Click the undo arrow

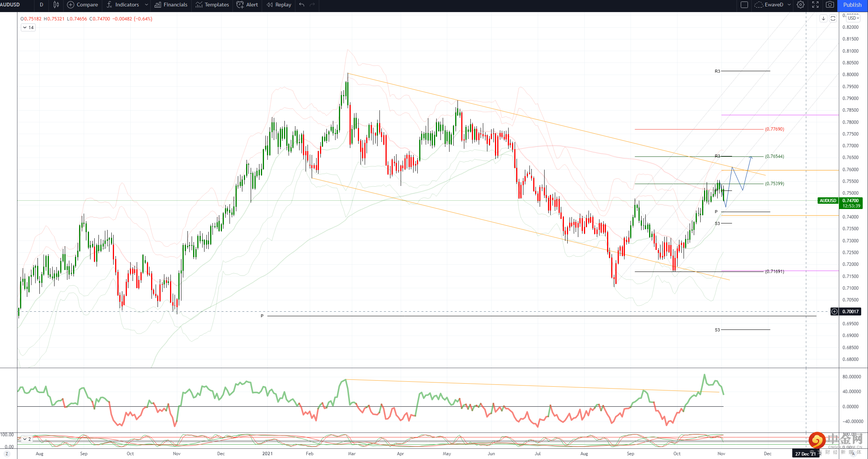click(x=301, y=5)
